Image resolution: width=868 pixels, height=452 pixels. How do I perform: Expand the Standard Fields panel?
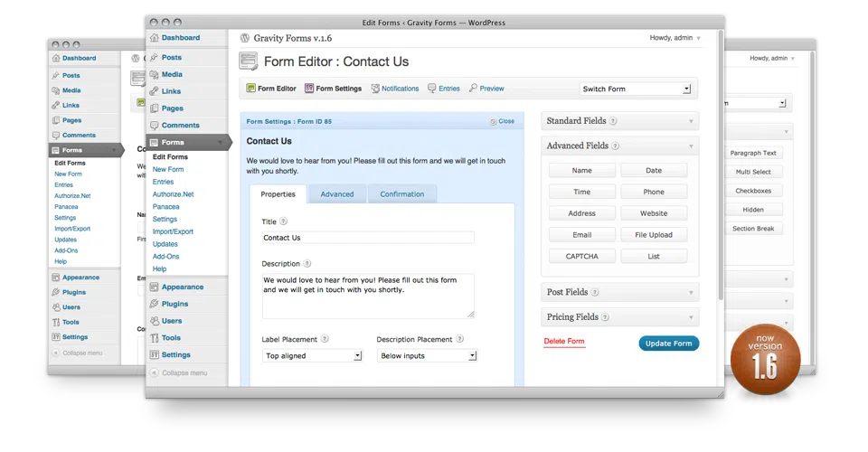click(x=691, y=121)
